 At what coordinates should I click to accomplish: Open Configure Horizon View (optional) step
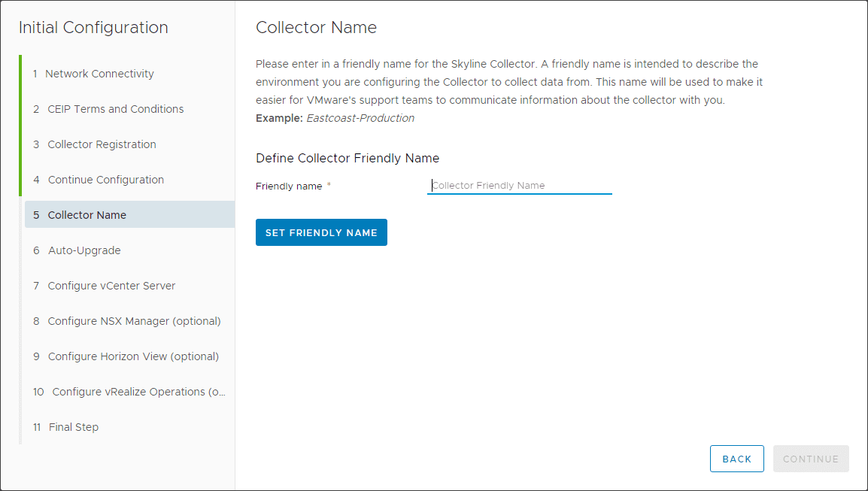point(133,356)
